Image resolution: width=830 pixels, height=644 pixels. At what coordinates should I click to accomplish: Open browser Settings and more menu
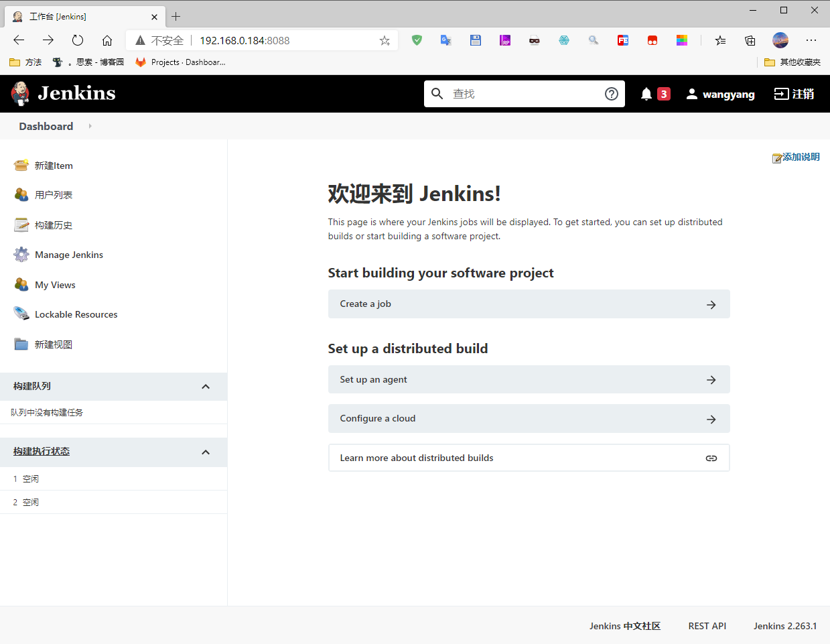click(811, 40)
